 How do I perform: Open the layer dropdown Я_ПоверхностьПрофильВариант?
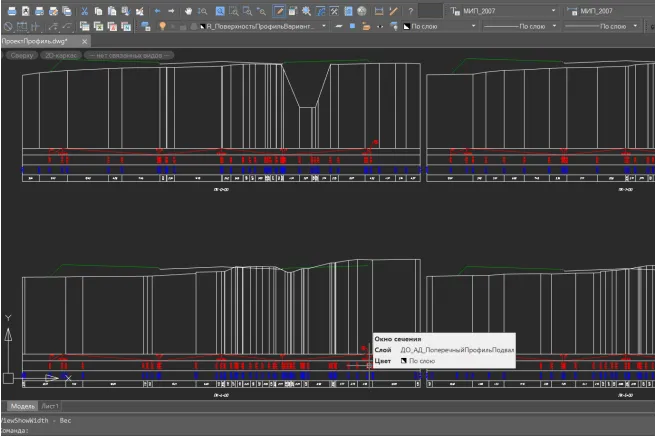tap(264, 27)
